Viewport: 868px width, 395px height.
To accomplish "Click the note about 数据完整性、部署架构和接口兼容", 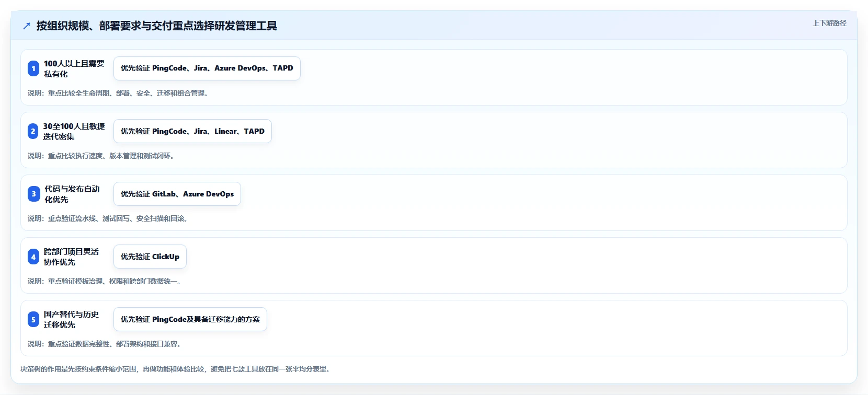I will click(x=106, y=344).
